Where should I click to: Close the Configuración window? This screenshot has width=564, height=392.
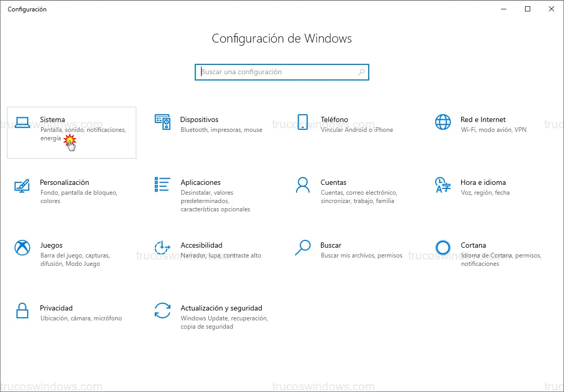pos(552,9)
